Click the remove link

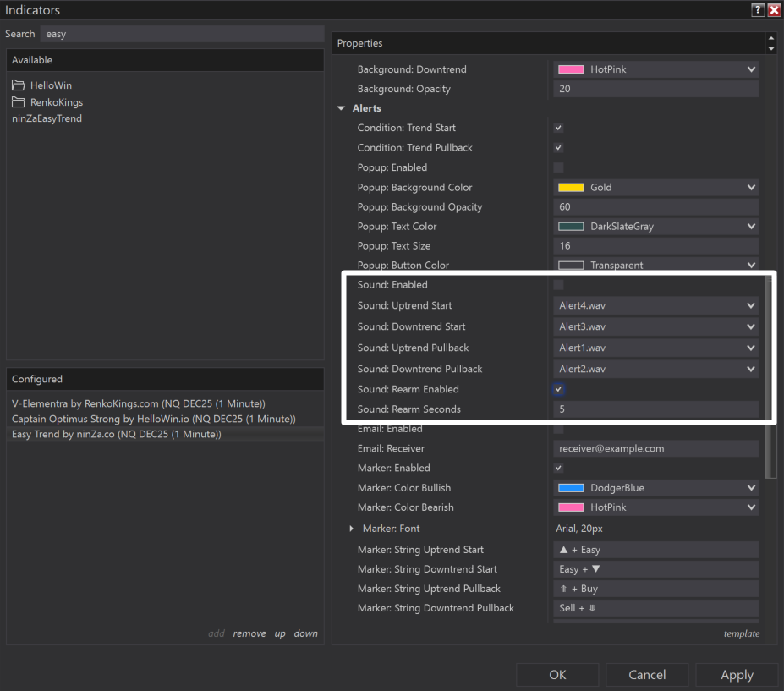(x=249, y=633)
